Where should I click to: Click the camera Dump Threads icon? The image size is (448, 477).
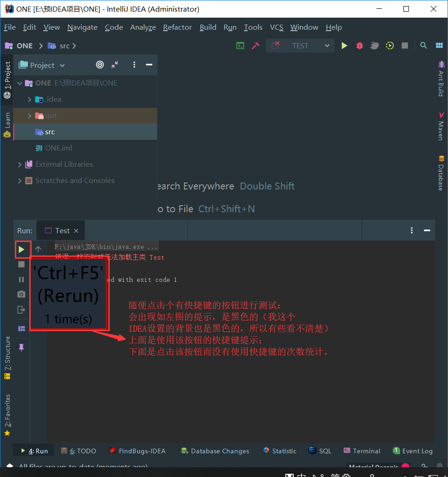(21, 294)
